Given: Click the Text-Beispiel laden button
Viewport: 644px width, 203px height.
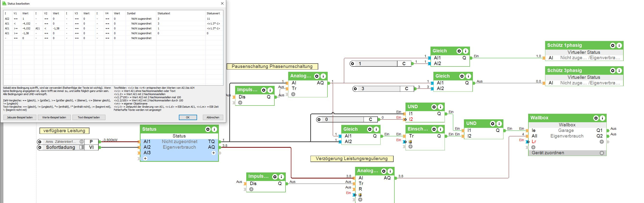Looking at the screenshot, I should [x=89, y=117].
